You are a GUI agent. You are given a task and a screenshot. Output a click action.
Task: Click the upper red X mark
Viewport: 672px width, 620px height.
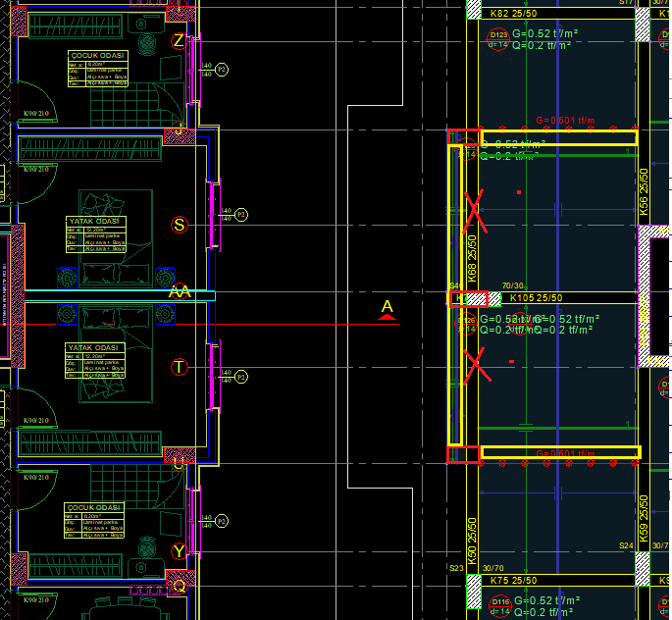(475, 209)
